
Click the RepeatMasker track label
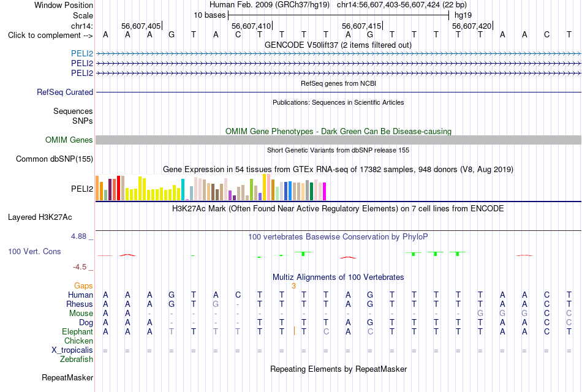point(67,377)
